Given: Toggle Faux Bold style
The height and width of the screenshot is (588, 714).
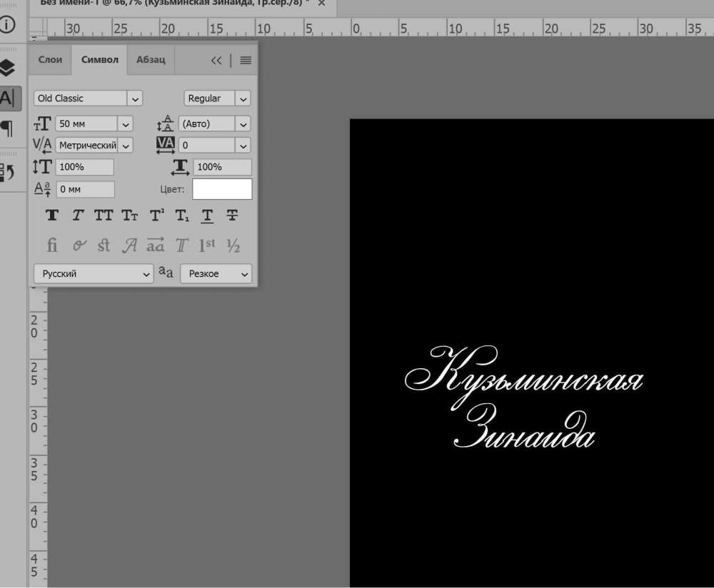Looking at the screenshot, I should tap(52, 216).
